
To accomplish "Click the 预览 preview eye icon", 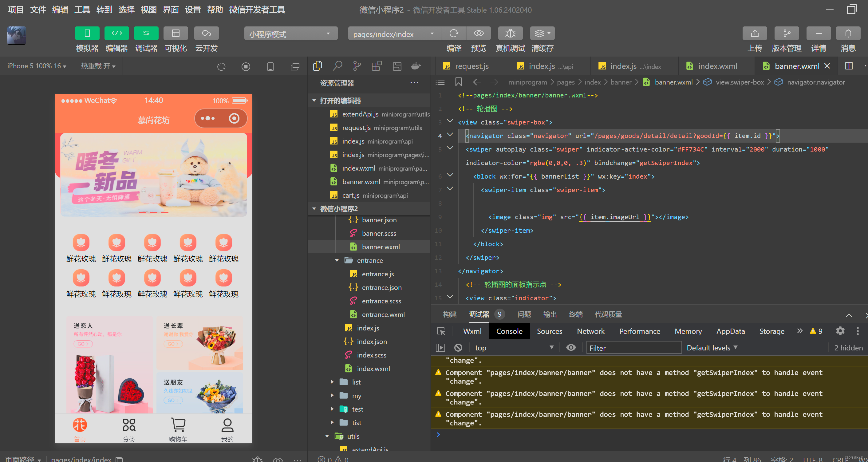I will tap(479, 33).
